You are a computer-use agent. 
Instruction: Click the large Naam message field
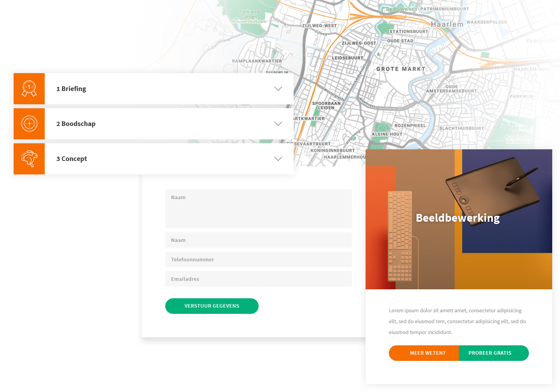[259, 209]
